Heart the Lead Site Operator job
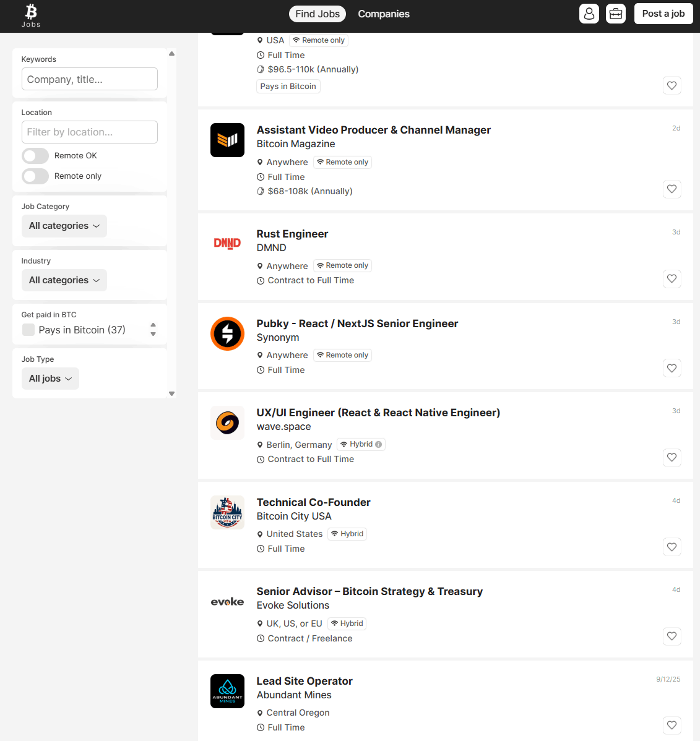The image size is (700, 741). click(x=672, y=725)
